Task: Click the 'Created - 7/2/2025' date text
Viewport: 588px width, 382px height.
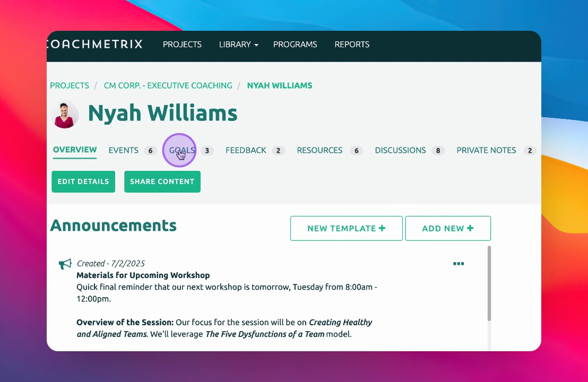Action: point(110,264)
